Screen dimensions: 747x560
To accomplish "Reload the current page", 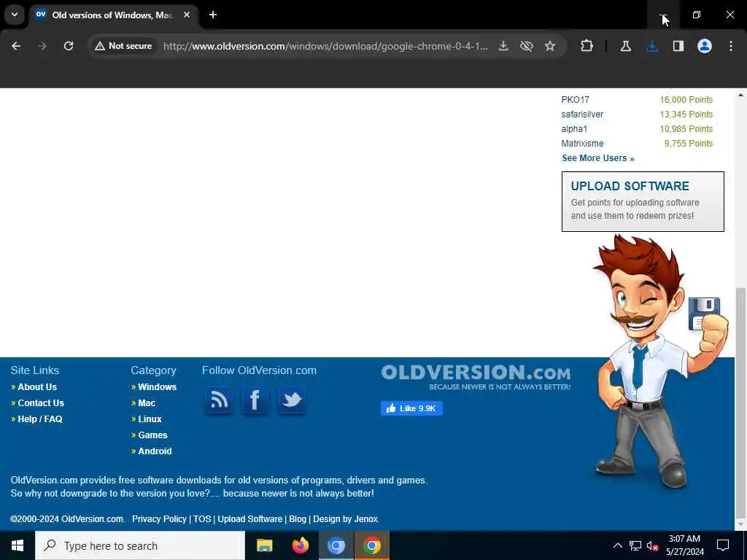I will pyautogui.click(x=69, y=46).
